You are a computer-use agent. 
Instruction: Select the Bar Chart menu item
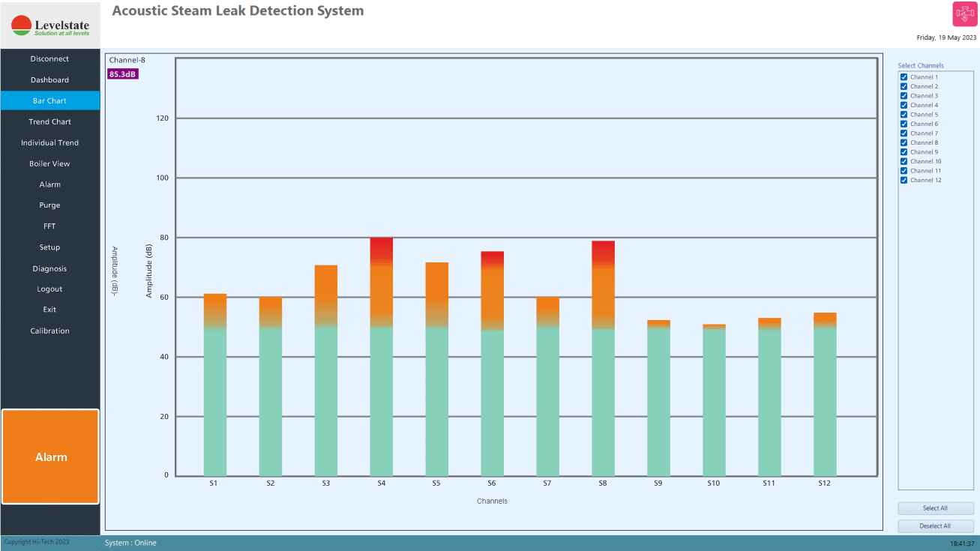(x=49, y=100)
